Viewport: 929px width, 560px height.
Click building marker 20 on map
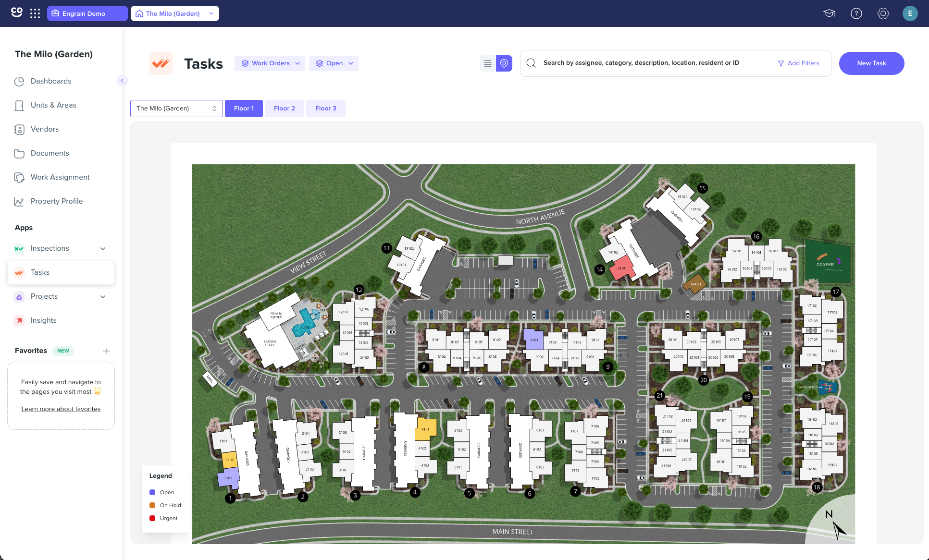(x=704, y=380)
